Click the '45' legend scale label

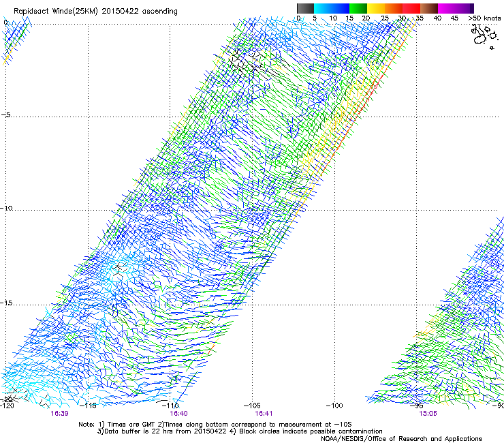(454, 18)
